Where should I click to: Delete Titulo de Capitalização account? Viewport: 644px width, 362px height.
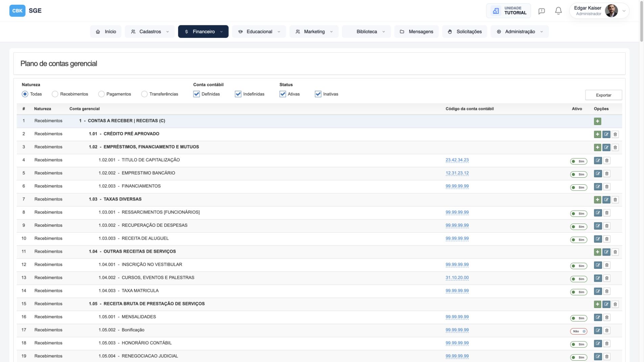[x=606, y=160]
